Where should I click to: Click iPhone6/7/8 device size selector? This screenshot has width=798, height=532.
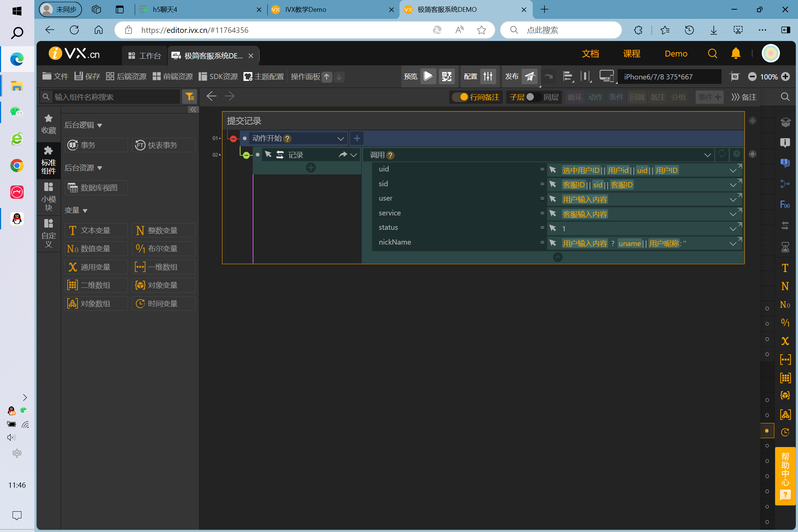click(669, 76)
